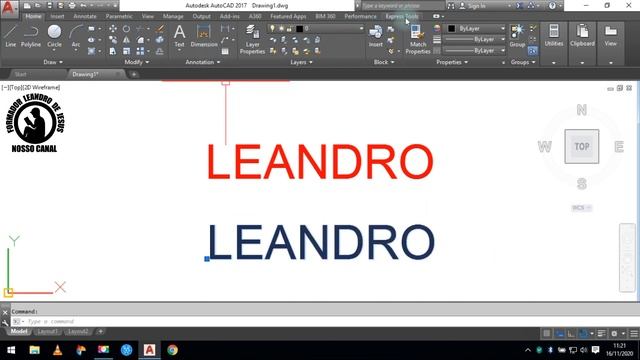Image resolution: width=640 pixels, height=360 pixels.
Task: Toggle ortho mode in status bar
Action: click(571, 333)
